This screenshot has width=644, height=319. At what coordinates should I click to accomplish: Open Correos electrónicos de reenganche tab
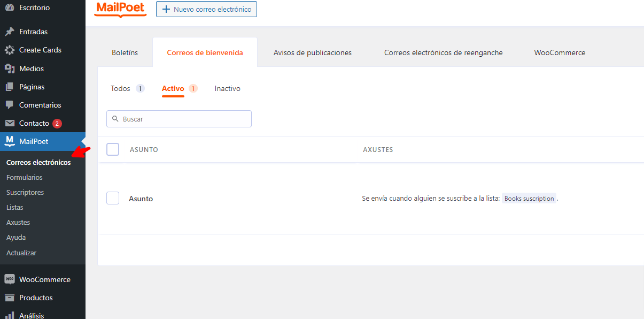[444, 52]
